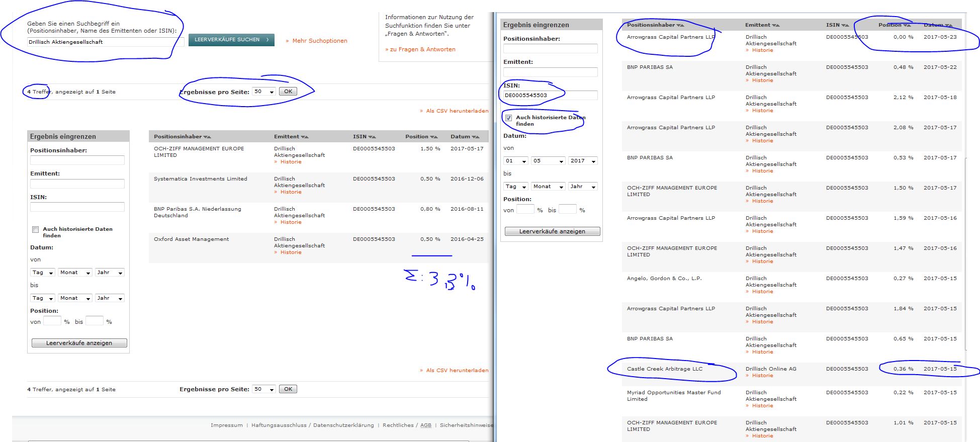This screenshot has height=442, width=980.
Task: Open the Impressum footer link
Action: click(x=227, y=425)
